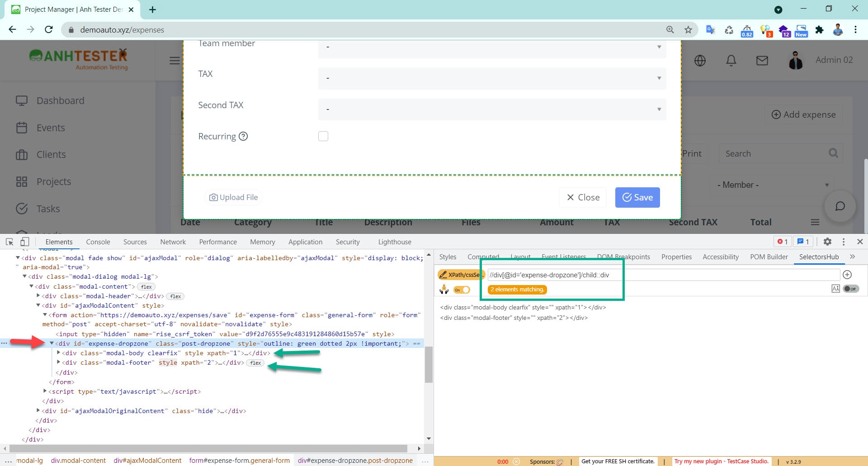Open DevTools settings gear
The height and width of the screenshot is (466, 868).
[827, 242]
